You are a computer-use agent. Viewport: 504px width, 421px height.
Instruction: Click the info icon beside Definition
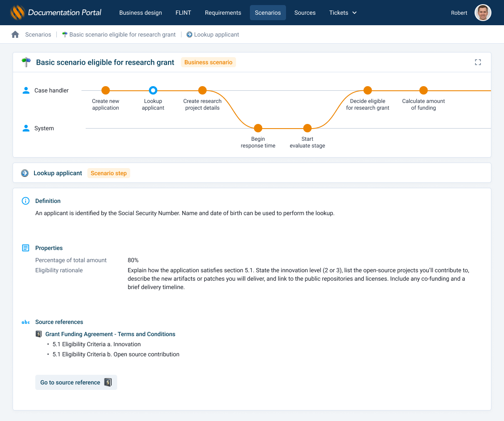(25, 201)
